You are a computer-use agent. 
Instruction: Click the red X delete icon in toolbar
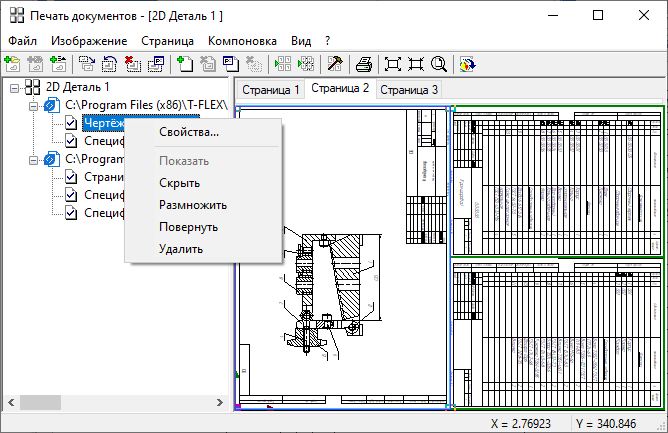[x=133, y=64]
